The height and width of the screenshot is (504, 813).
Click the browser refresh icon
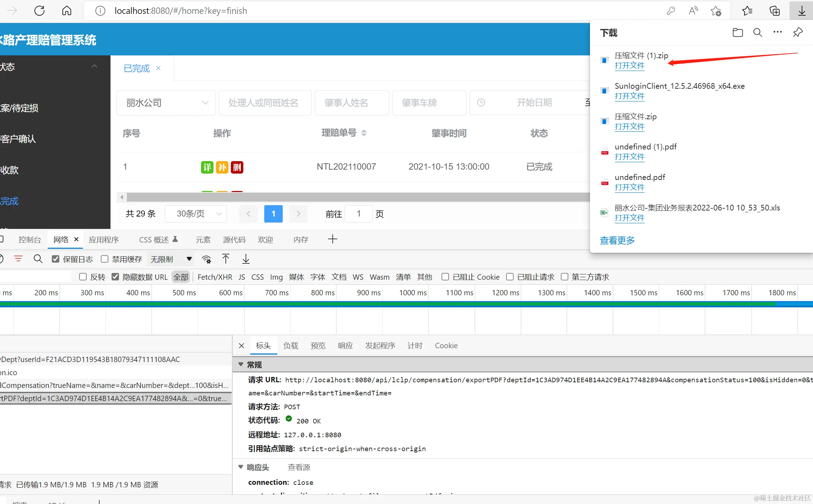[x=39, y=11]
